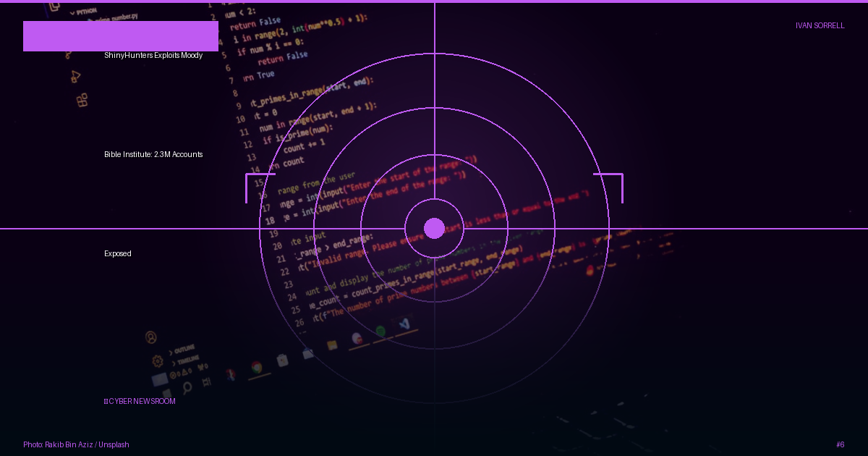Select the VS Code taskbar icon
This screenshot has width=868, height=456.
(x=404, y=325)
